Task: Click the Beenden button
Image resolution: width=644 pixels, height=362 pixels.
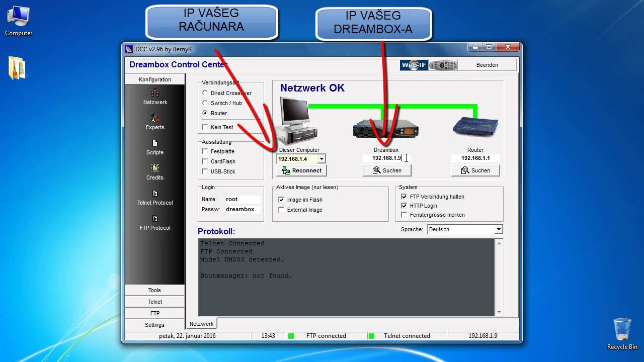Action: (x=487, y=65)
